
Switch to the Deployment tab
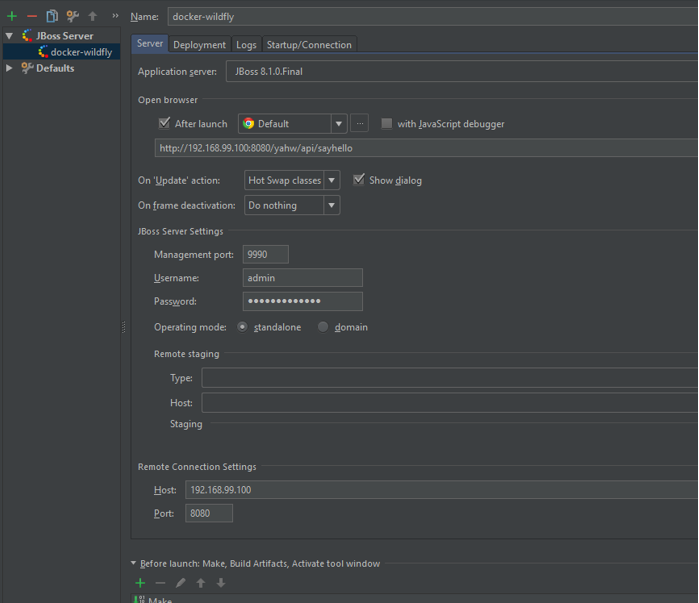coord(199,45)
